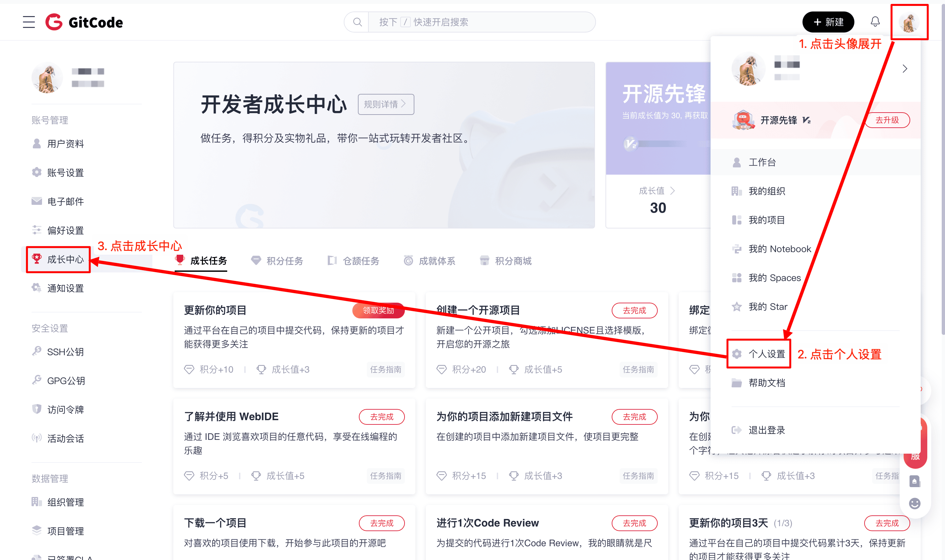This screenshot has width=945, height=560.
Task: Click the smiley feedback icon
Action: [914, 503]
